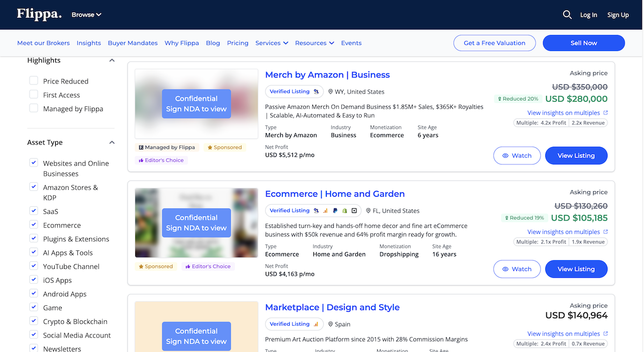
Task: Click Log In
Action: click(589, 15)
